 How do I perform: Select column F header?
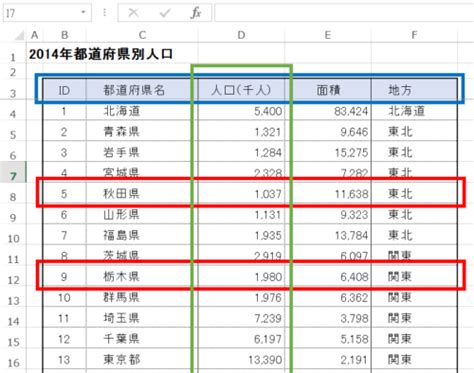pyautogui.click(x=414, y=35)
